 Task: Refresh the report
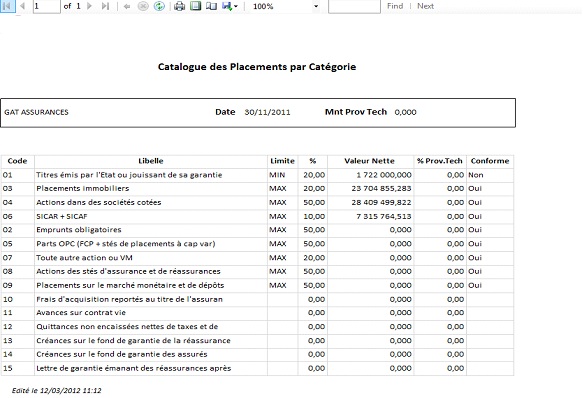click(159, 6)
